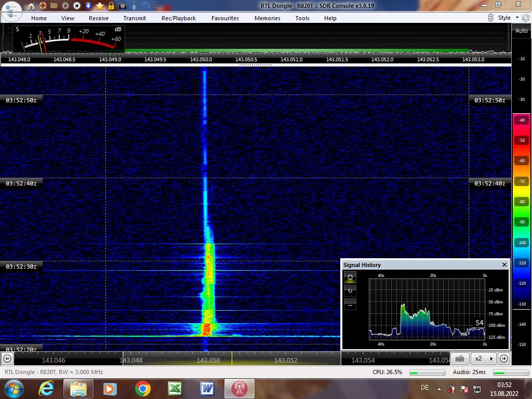Open the Memories ribbon tab

click(268, 18)
